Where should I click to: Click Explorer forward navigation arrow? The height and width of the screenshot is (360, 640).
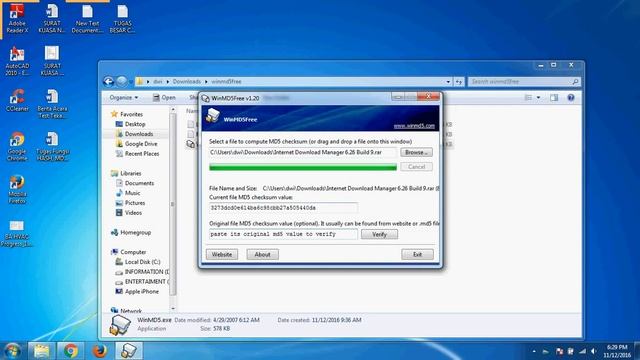pos(122,82)
